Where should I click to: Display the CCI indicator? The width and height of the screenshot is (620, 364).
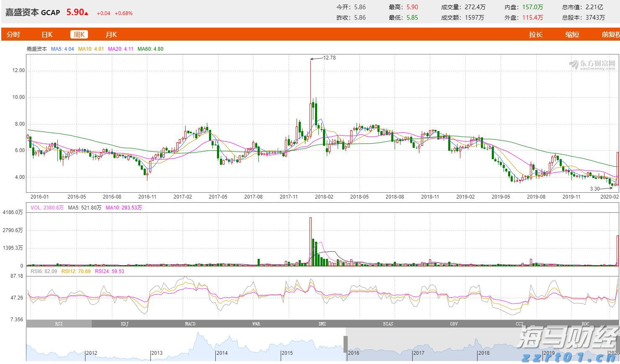pyautogui.click(x=519, y=324)
